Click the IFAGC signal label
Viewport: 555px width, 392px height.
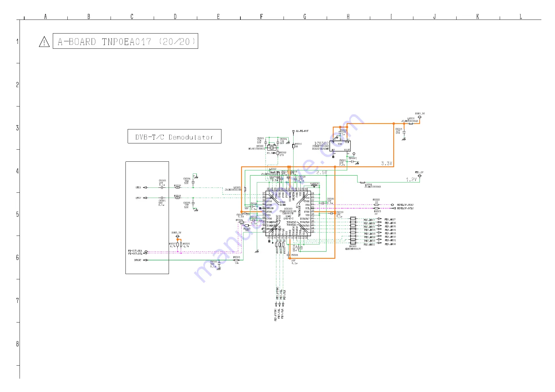[x=138, y=260]
